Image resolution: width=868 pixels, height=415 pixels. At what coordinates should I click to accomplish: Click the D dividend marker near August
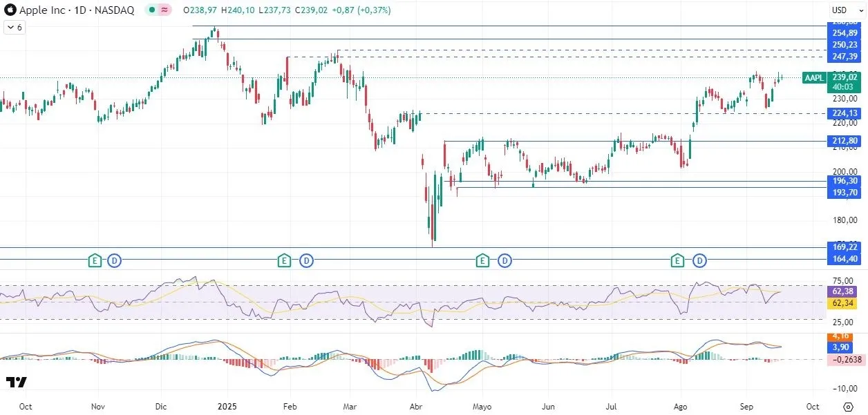699,261
